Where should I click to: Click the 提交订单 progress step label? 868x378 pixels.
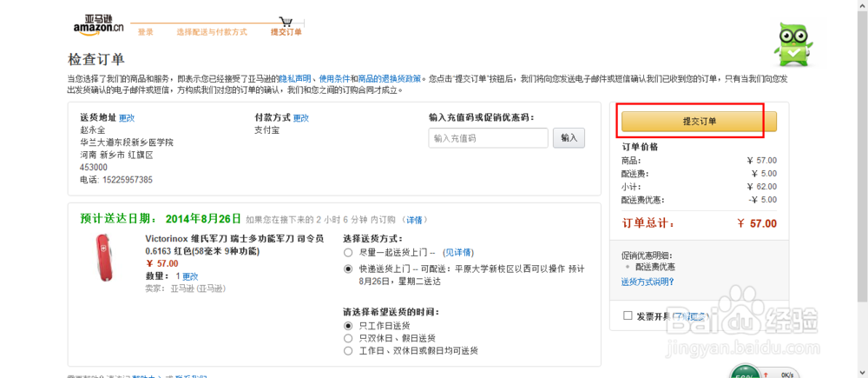[286, 32]
